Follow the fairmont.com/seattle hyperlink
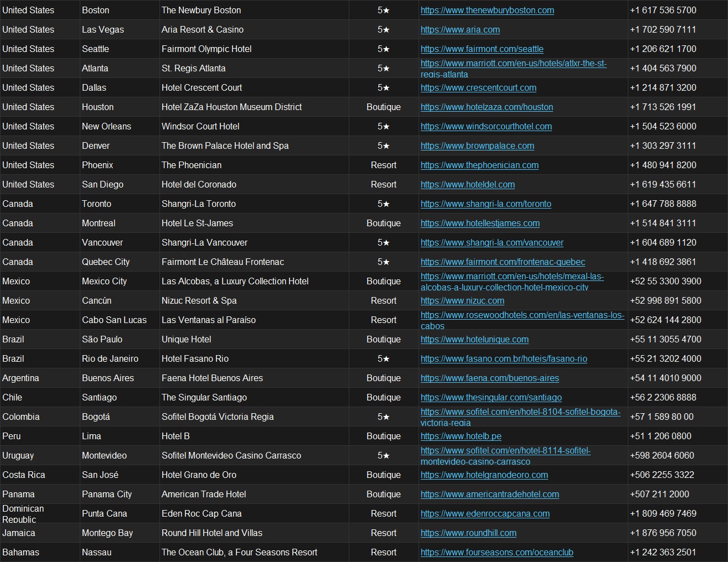 [x=482, y=49]
